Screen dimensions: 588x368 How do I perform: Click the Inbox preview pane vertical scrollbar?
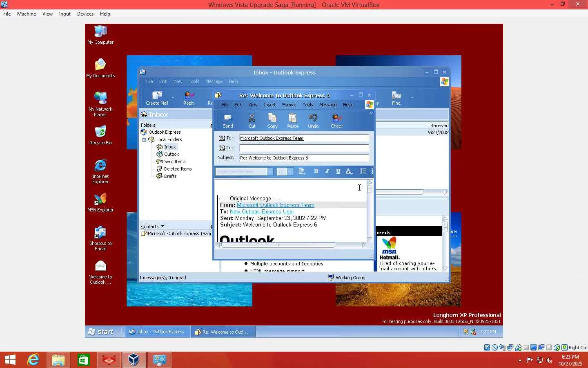click(x=445, y=243)
